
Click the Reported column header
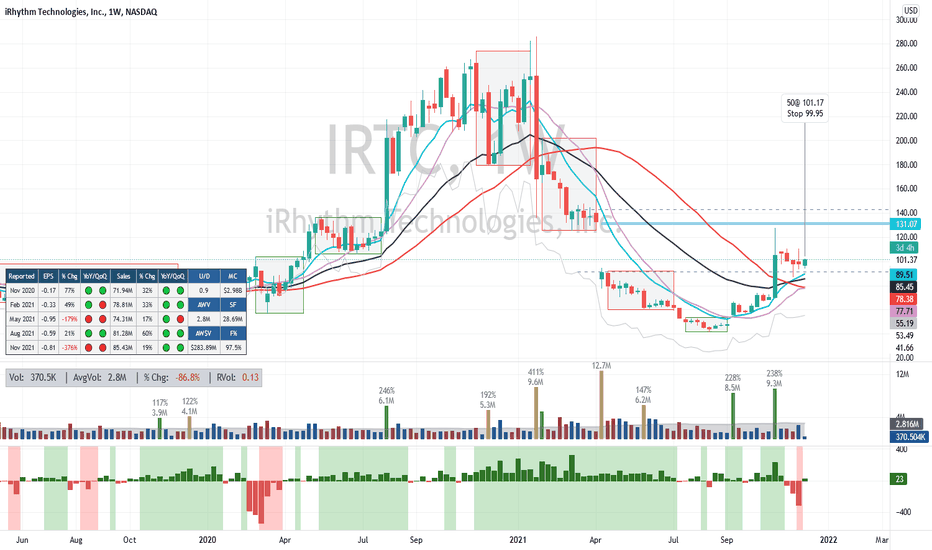pos(21,276)
